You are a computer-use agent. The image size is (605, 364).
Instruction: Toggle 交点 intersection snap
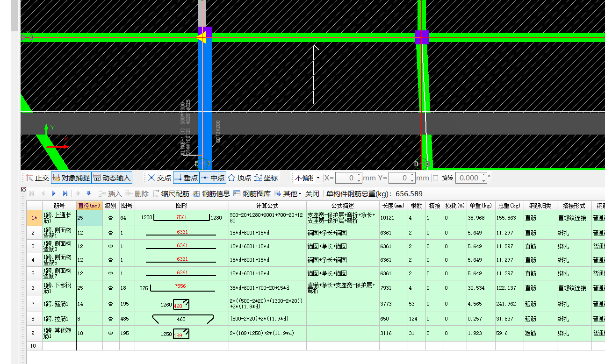tap(159, 178)
